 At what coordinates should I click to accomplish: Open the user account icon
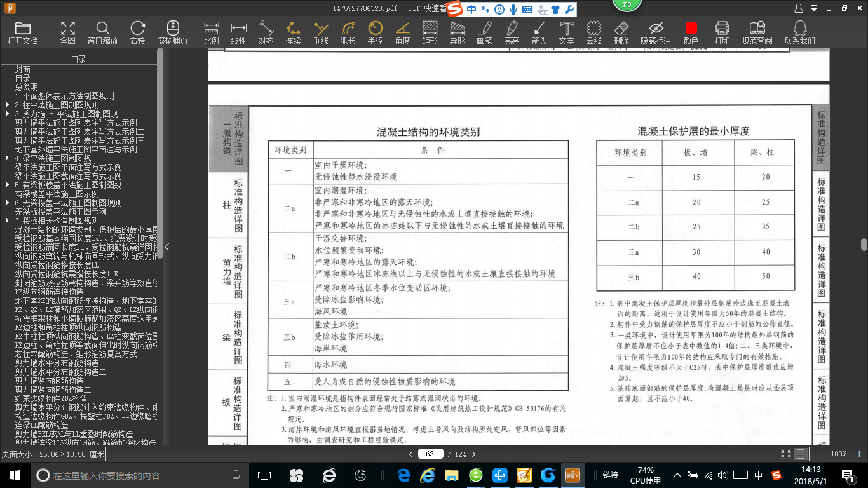(x=799, y=8)
